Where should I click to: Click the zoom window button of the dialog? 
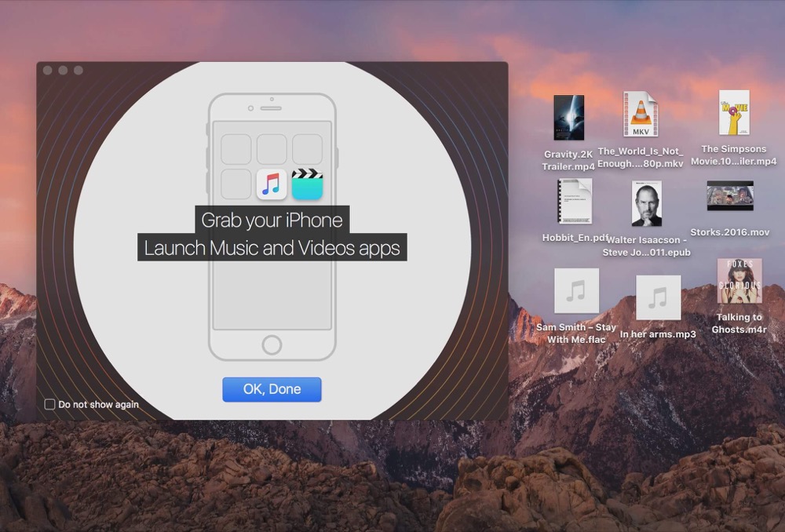pos(78,70)
